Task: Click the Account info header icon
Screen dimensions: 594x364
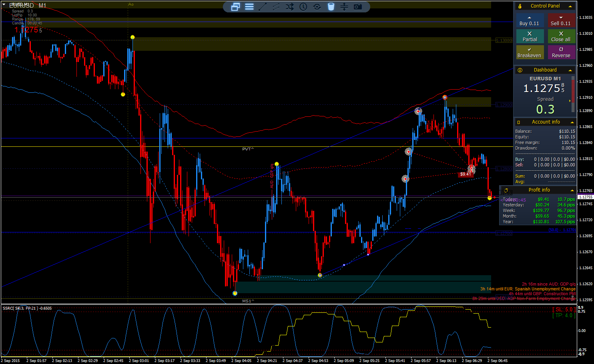Action: point(519,122)
